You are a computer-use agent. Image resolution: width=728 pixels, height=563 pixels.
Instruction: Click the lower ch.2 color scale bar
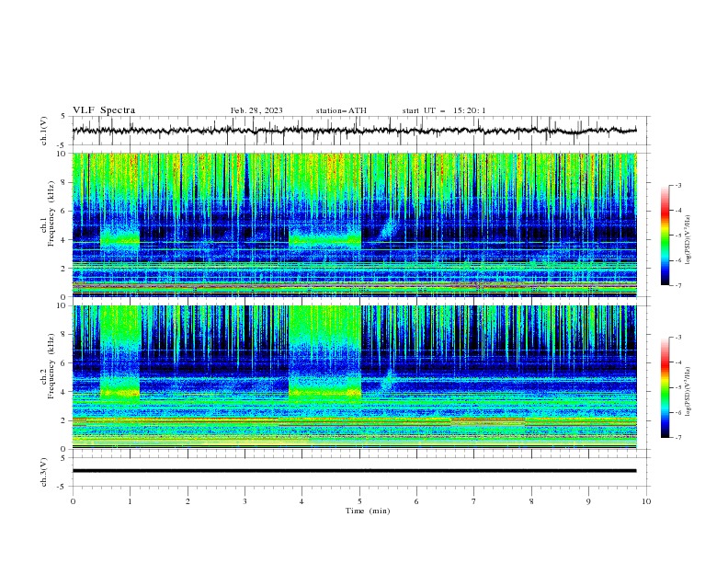pyautogui.click(x=665, y=387)
